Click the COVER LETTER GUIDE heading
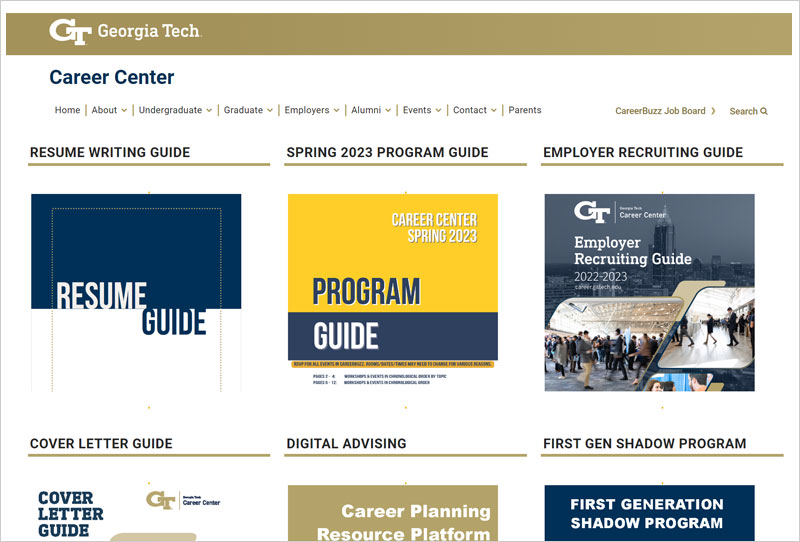The image size is (800, 542). coord(101,444)
